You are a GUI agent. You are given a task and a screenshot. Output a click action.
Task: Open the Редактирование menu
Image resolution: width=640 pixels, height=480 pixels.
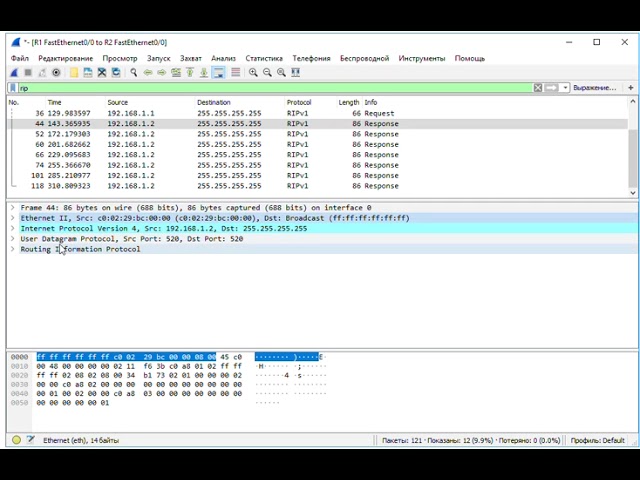click(66, 58)
